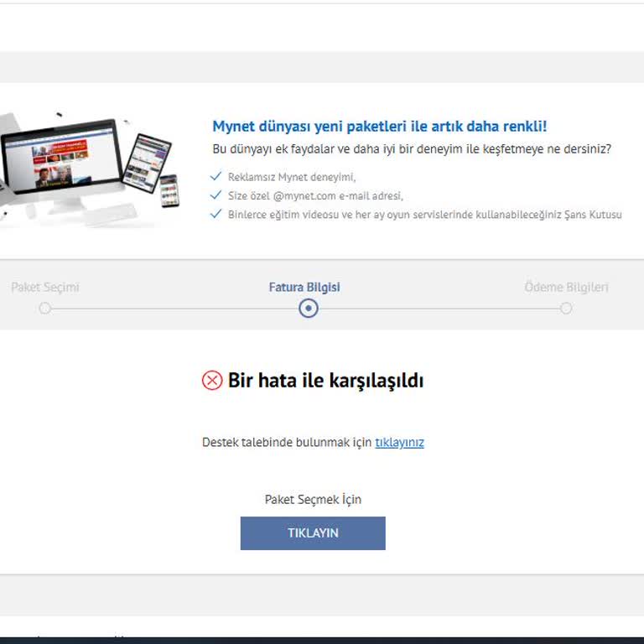Go to the Ödeme Bilgileri step label
The image size is (644, 644).
(566, 287)
